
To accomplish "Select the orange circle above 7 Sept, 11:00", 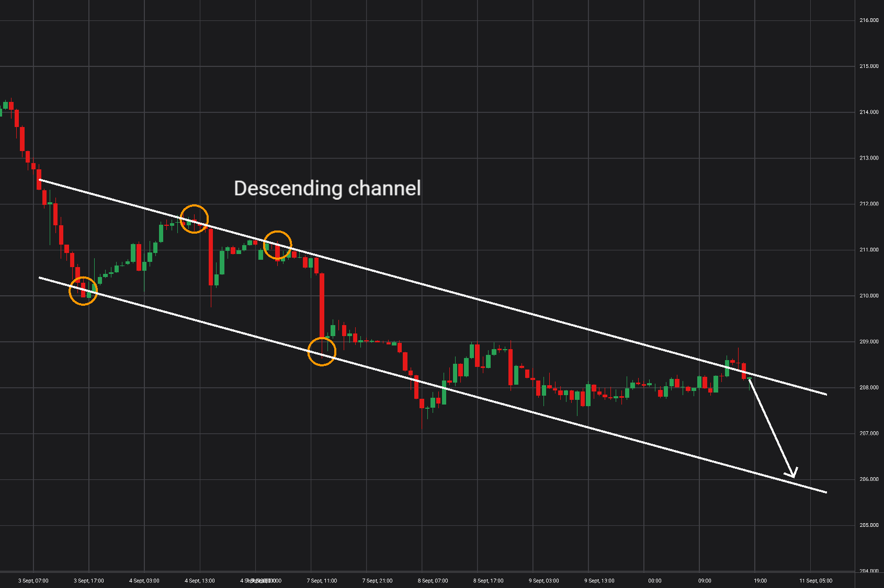I will [322, 352].
